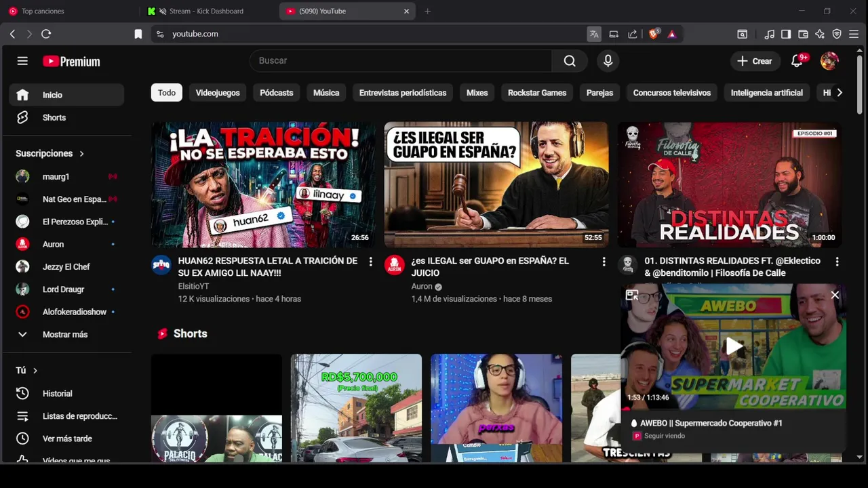Open the Brave browser main menu
The height and width of the screenshot is (488, 868).
pos(854,34)
